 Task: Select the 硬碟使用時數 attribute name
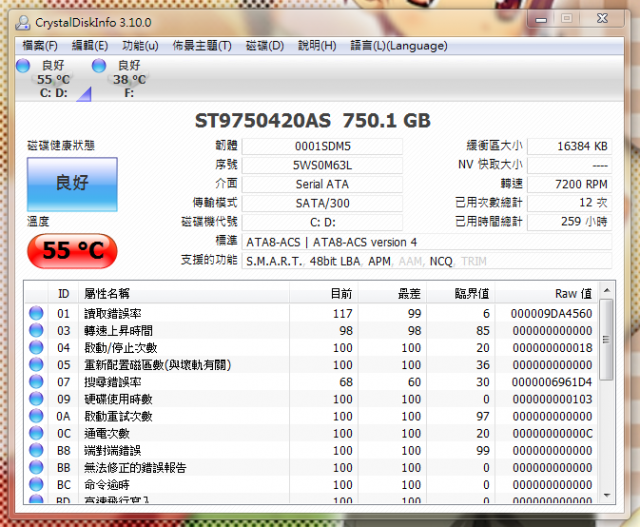click(x=118, y=399)
